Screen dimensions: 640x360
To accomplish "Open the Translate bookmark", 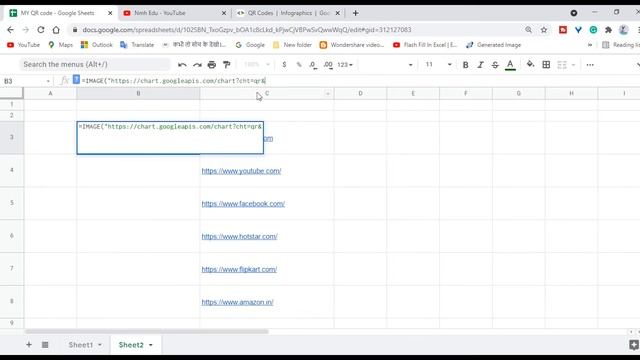I will click(137, 45).
